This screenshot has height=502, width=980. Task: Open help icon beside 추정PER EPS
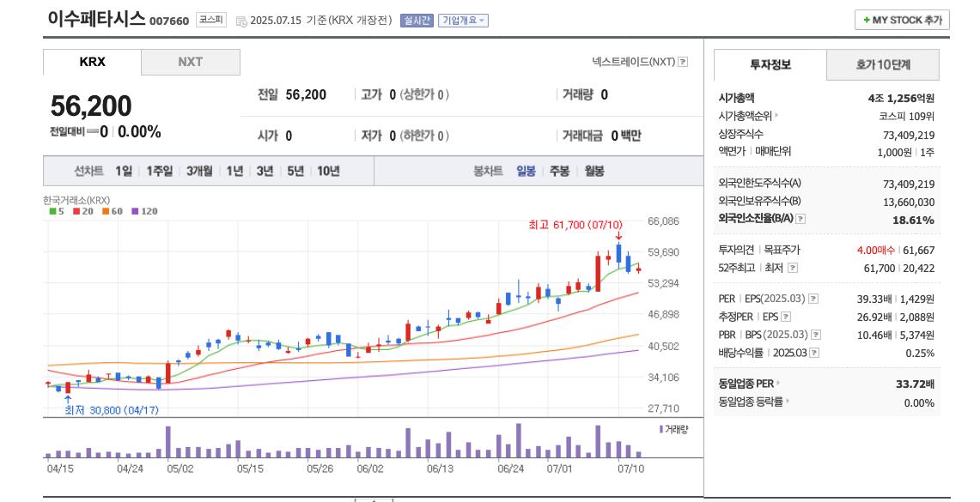pyautogui.click(x=786, y=318)
